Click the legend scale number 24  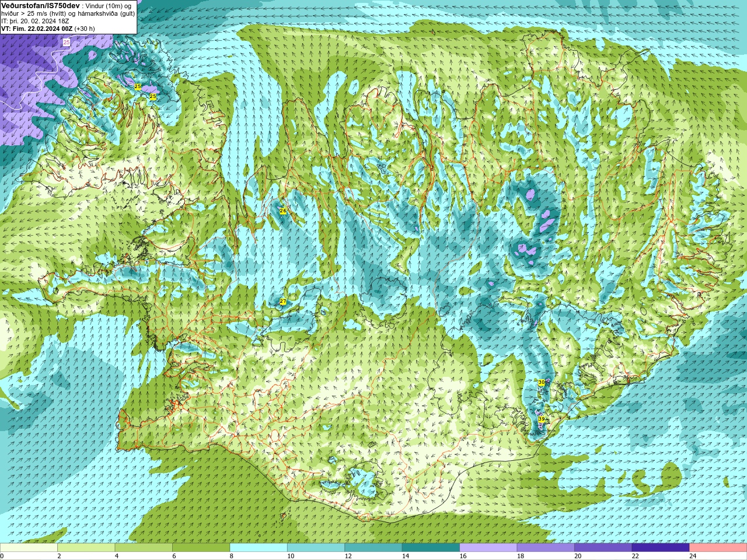point(693,556)
